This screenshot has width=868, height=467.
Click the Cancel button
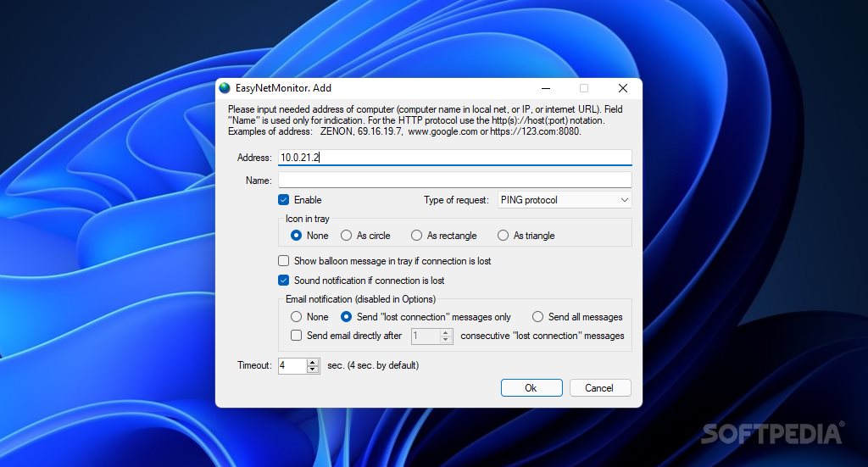tap(600, 388)
